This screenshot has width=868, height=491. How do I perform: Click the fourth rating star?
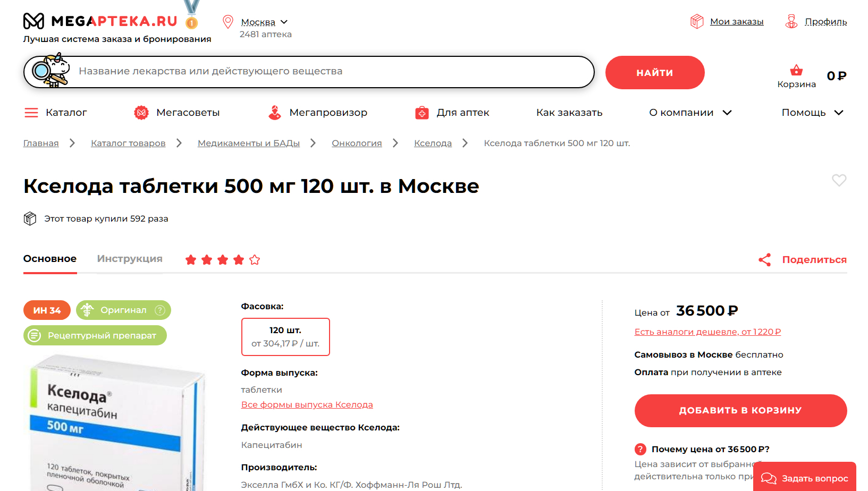tap(239, 260)
